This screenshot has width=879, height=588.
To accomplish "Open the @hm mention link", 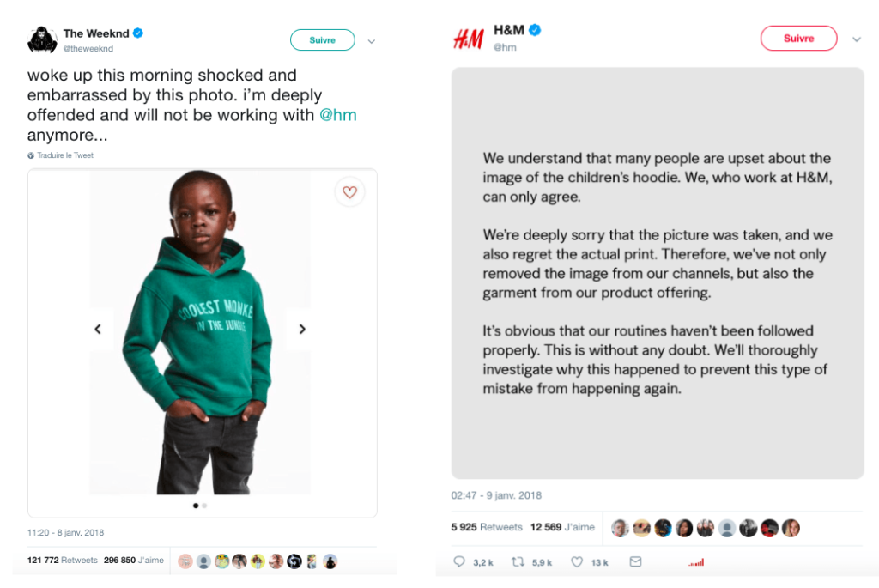I will click(337, 115).
